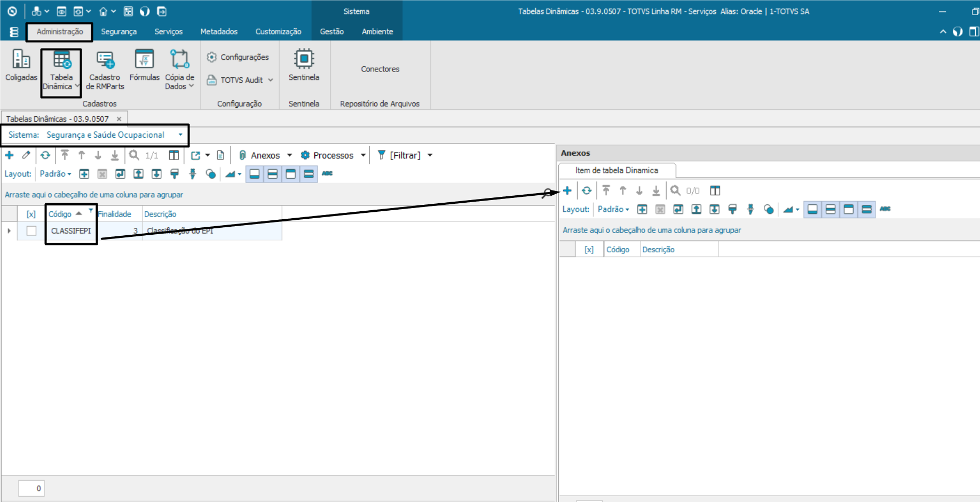This screenshot has height=502, width=980.
Task: Toggle select-all [x] in Anexos grid header
Action: click(x=589, y=250)
